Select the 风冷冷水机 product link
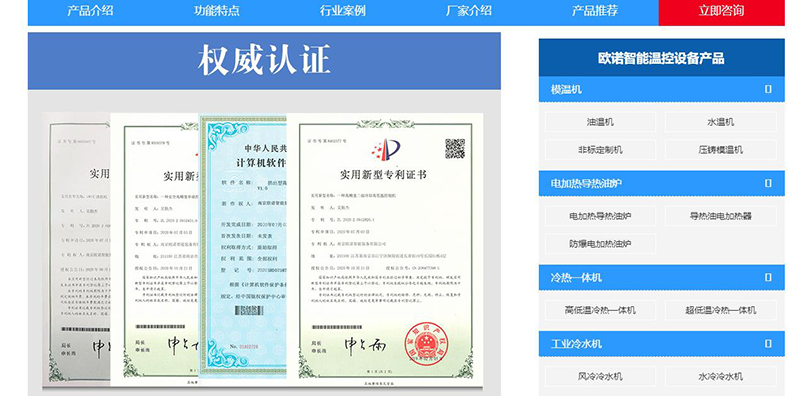 coord(601,376)
